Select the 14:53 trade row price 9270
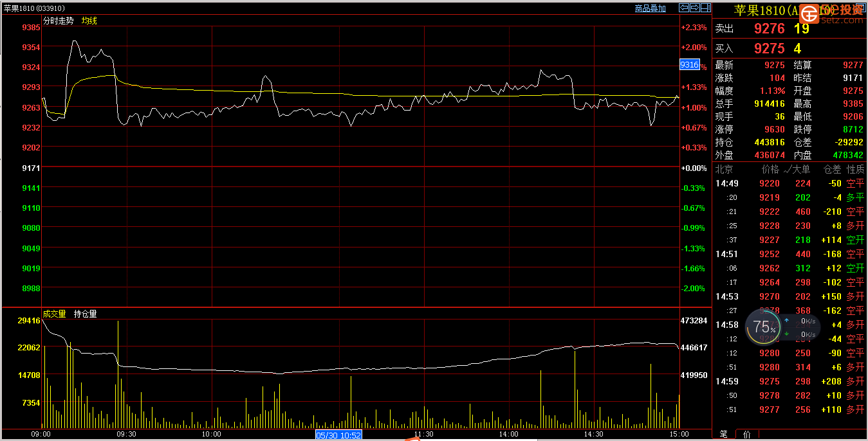 pos(770,296)
